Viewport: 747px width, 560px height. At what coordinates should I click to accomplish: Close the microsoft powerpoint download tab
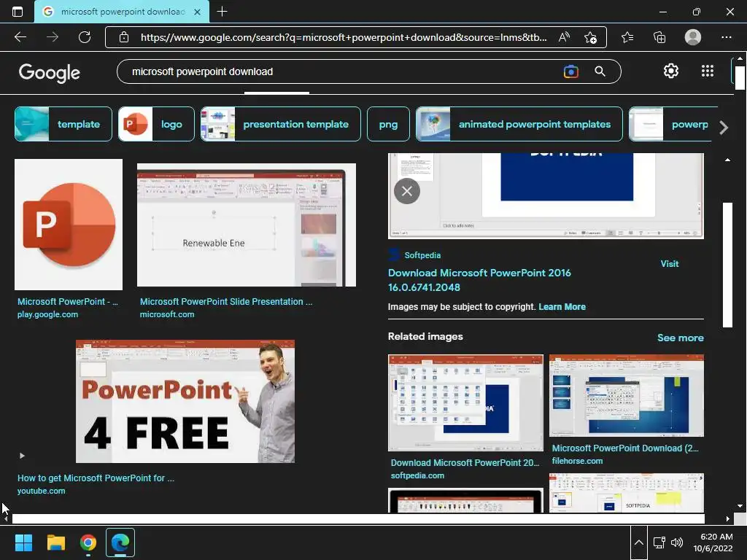(x=197, y=12)
